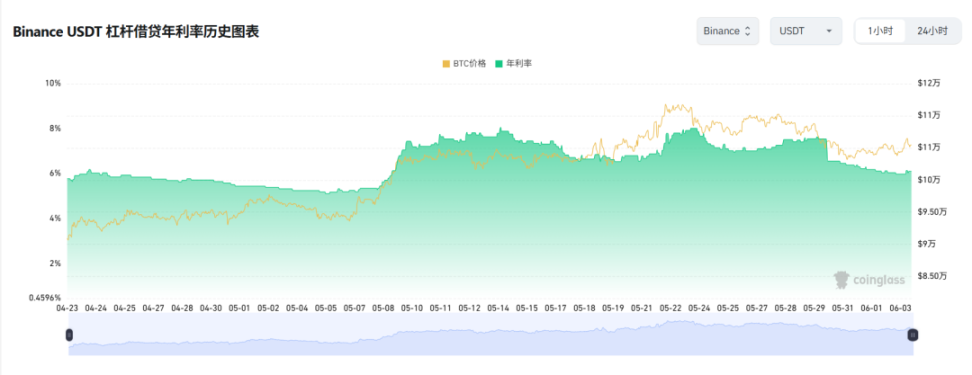Open the Binance exchange dropdown

click(x=727, y=31)
